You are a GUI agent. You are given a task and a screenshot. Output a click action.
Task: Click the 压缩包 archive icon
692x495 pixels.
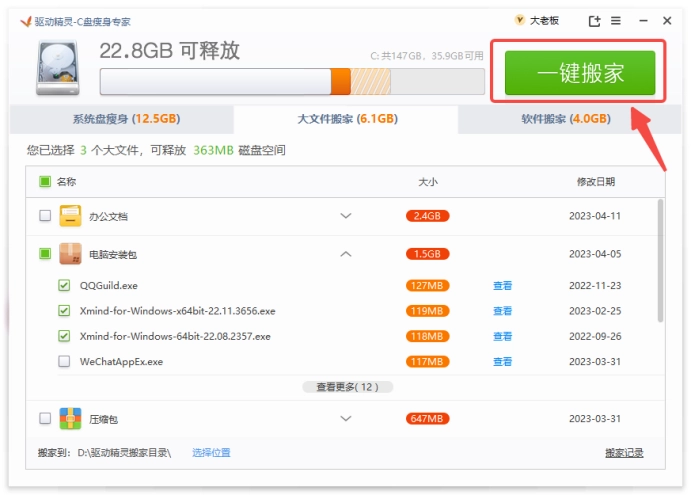tap(70, 418)
